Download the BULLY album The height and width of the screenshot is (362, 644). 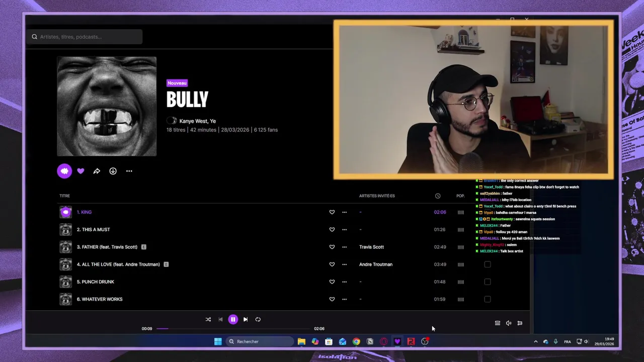[x=113, y=171]
